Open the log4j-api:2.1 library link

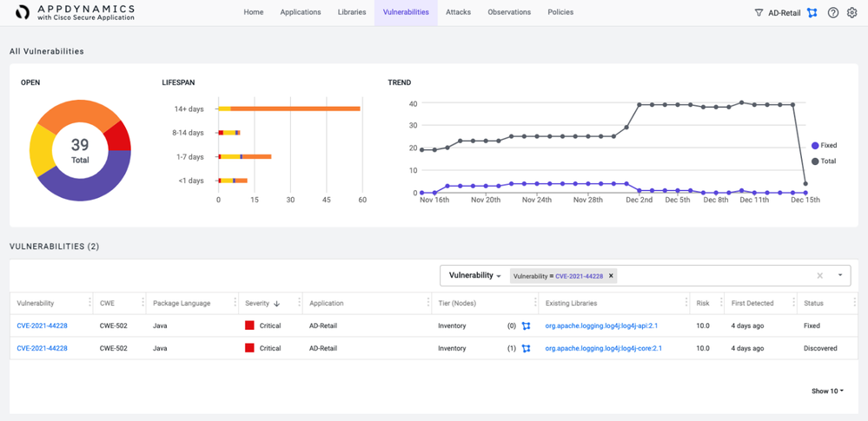(601, 326)
